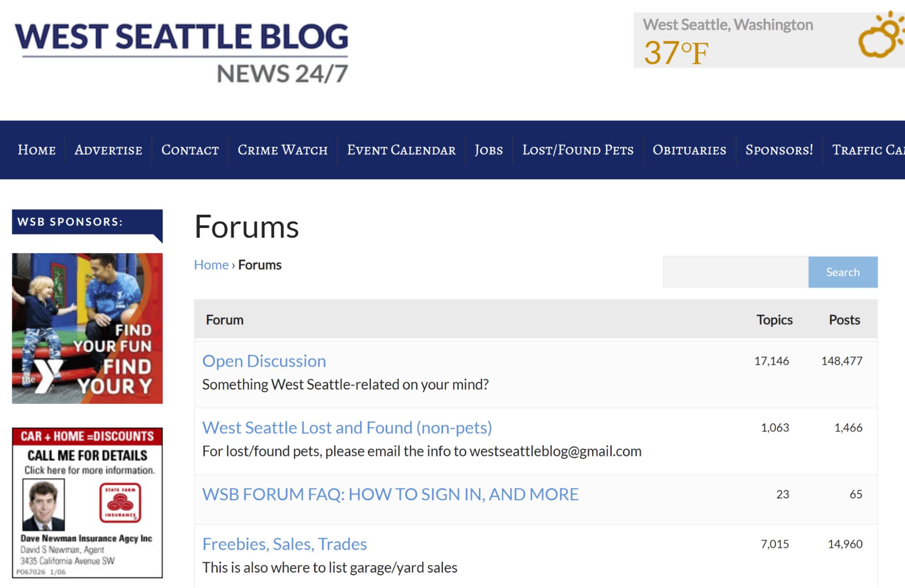
Task: Open the Contact page
Action: pyautogui.click(x=190, y=150)
